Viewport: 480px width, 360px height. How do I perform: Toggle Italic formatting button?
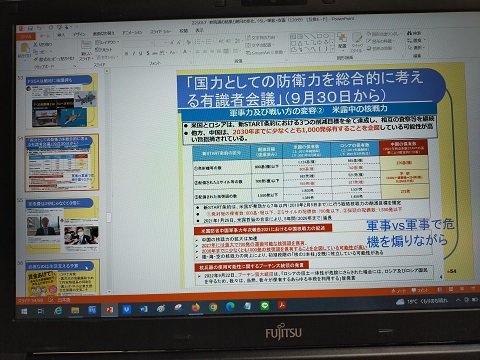(134, 53)
